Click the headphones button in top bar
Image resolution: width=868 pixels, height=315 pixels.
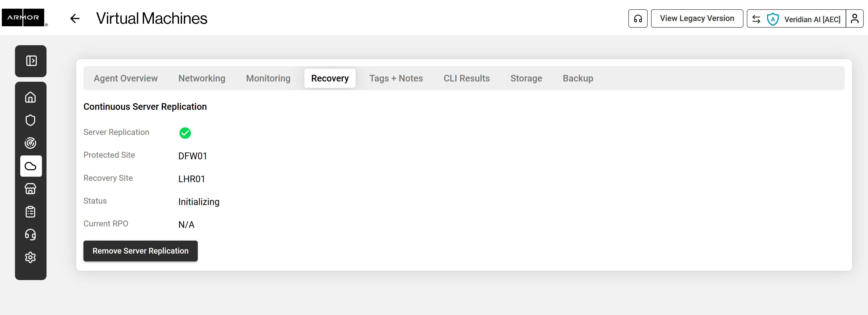pos(638,18)
